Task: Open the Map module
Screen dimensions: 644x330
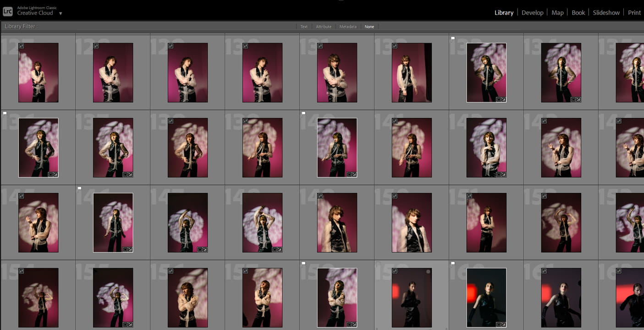Action: point(557,13)
